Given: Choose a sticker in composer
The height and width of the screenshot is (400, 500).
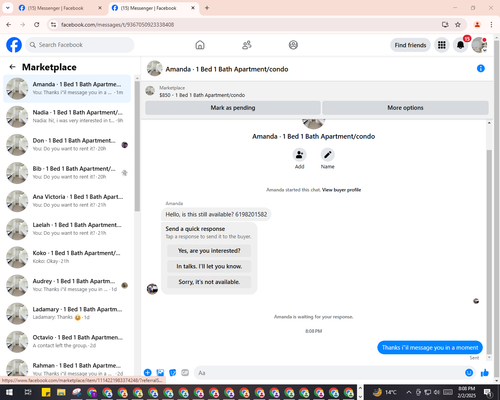Looking at the screenshot, I should (x=173, y=373).
